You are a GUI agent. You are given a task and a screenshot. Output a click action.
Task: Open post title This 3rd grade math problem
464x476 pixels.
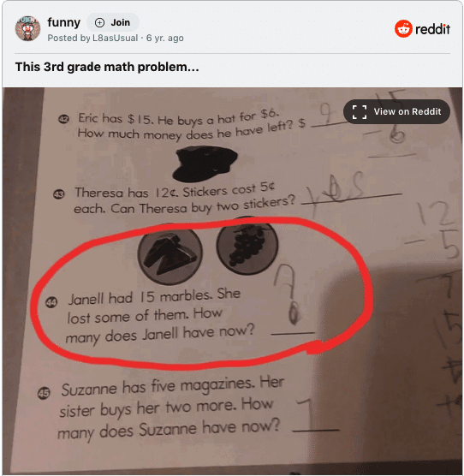pos(107,67)
